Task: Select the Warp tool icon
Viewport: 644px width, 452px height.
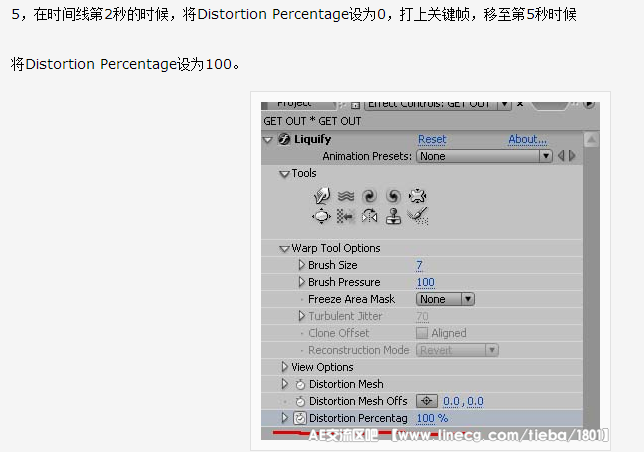Action: pos(322,196)
